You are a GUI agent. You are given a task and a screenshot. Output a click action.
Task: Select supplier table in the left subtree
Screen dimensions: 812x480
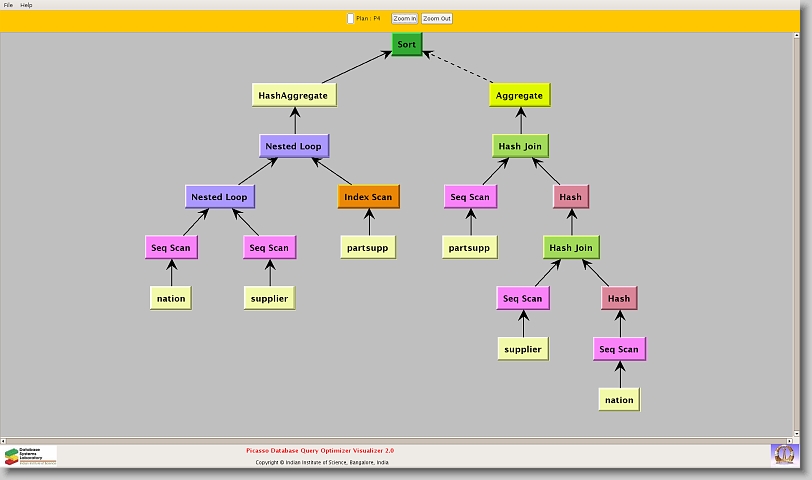pos(269,298)
